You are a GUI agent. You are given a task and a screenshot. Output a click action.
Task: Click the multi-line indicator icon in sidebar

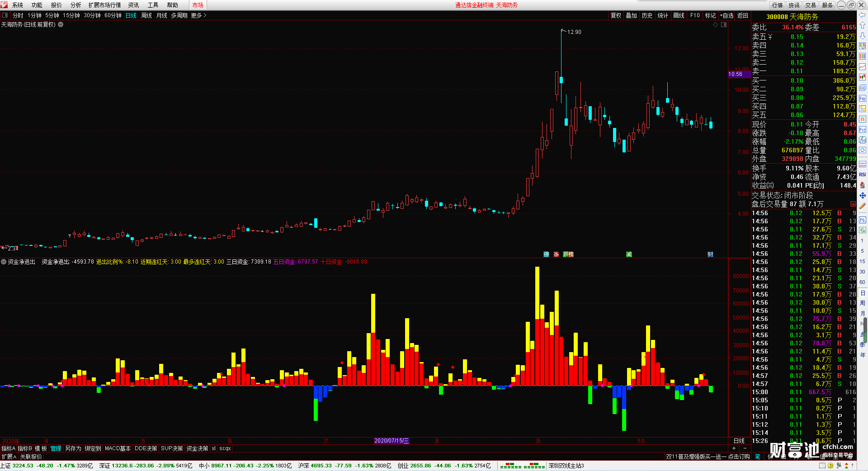863,164
